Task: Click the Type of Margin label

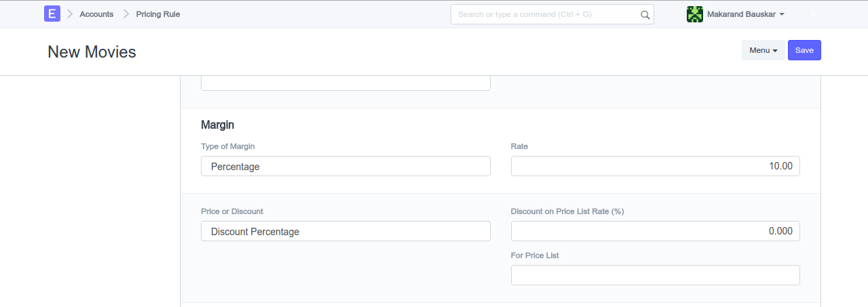Action: tap(228, 146)
